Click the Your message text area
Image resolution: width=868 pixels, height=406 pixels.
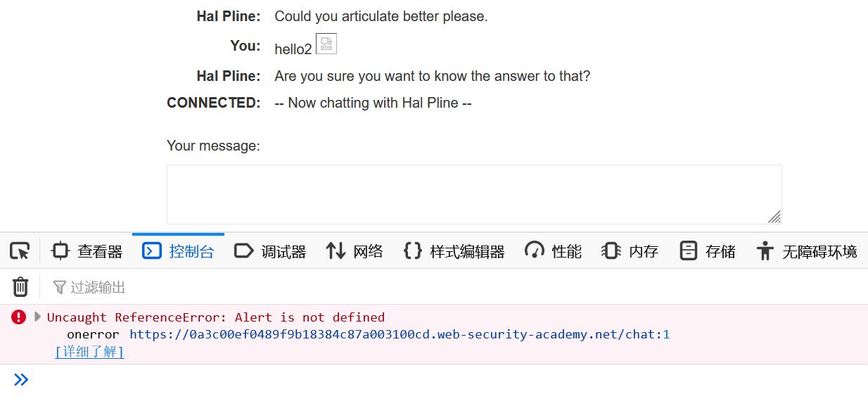pyautogui.click(x=473, y=194)
